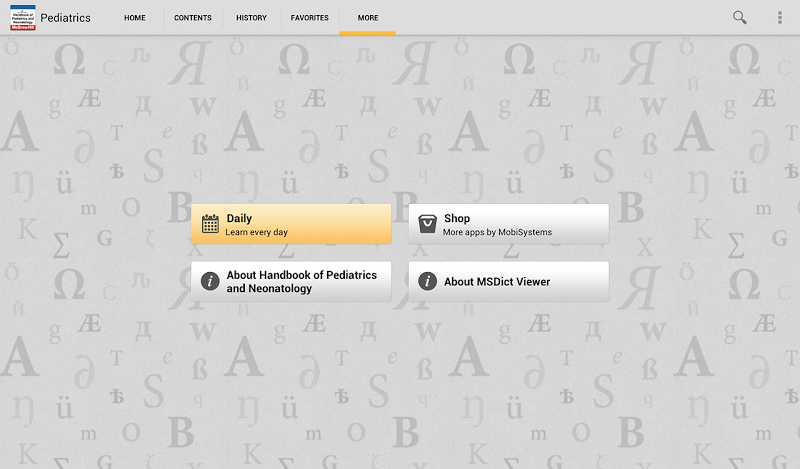Select the MORE tab
The width and height of the screenshot is (800, 469).
[x=368, y=18]
